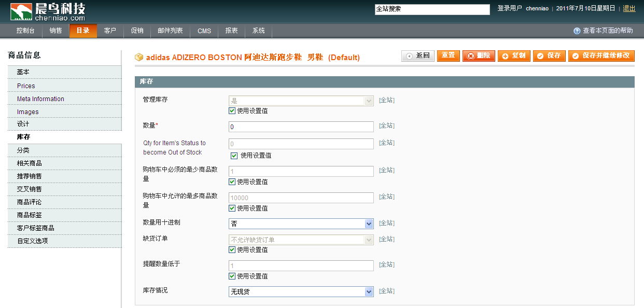Open the 客户 menu

pyautogui.click(x=110, y=31)
